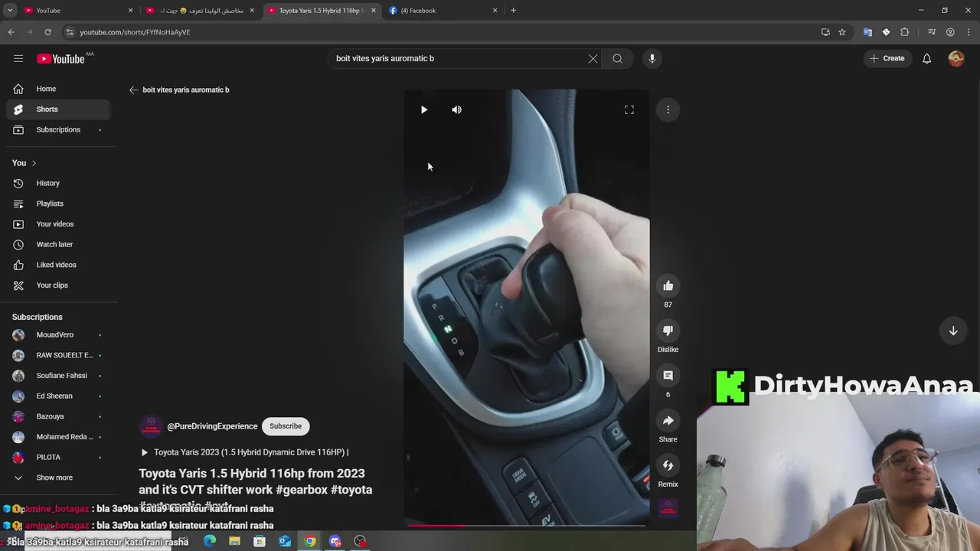Viewport: 980px width, 551px height.
Task: Go to Home in sidebar
Action: pyautogui.click(x=58, y=89)
